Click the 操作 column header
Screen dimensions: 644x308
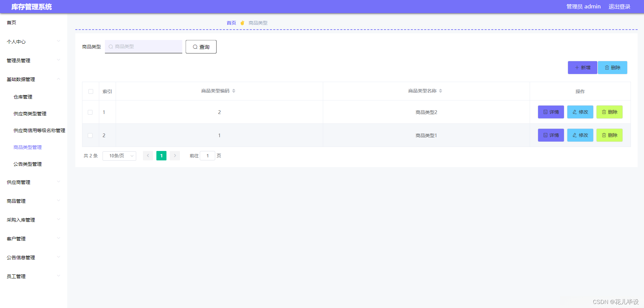tap(580, 91)
